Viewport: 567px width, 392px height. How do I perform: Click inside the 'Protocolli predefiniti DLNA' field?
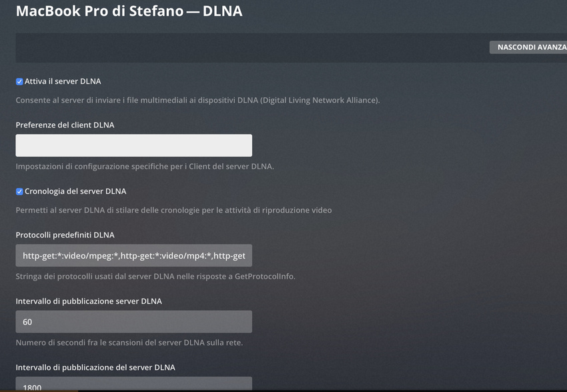point(133,255)
